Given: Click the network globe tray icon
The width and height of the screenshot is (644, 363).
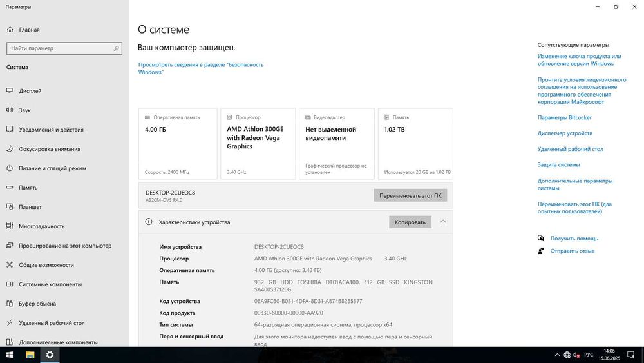Looking at the screenshot, I should click(x=567, y=355).
